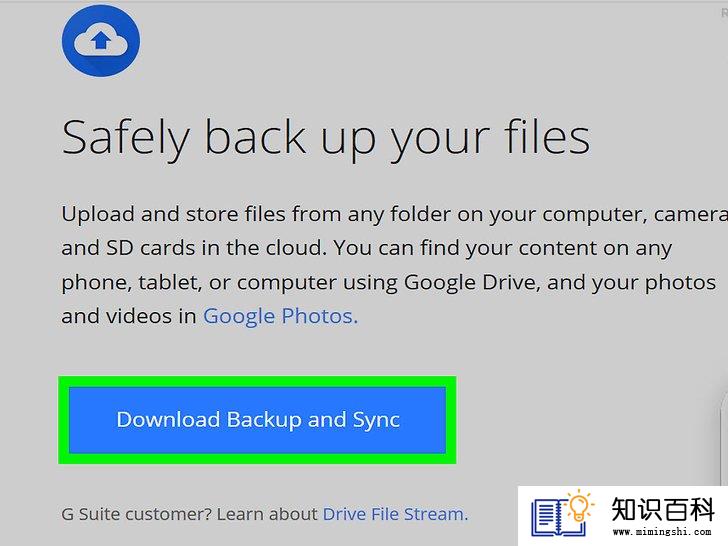Click the lightbulb in the watermark logo
Image resolution: width=728 pixels, height=546 pixels.
(579, 506)
